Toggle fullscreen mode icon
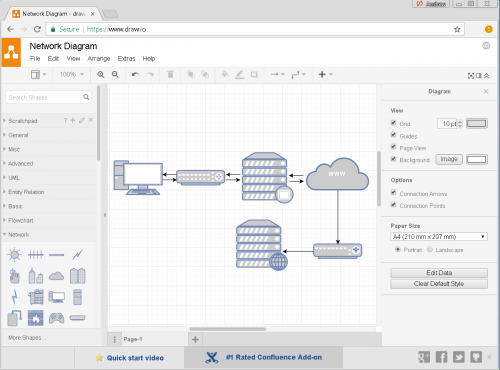The width and height of the screenshot is (500, 370). click(471, 76)
